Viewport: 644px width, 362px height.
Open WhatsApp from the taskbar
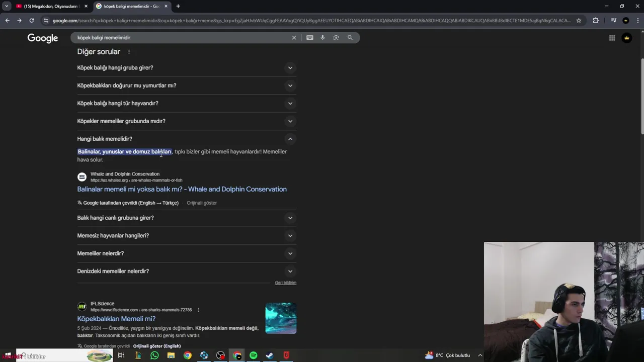pos(154,355)
